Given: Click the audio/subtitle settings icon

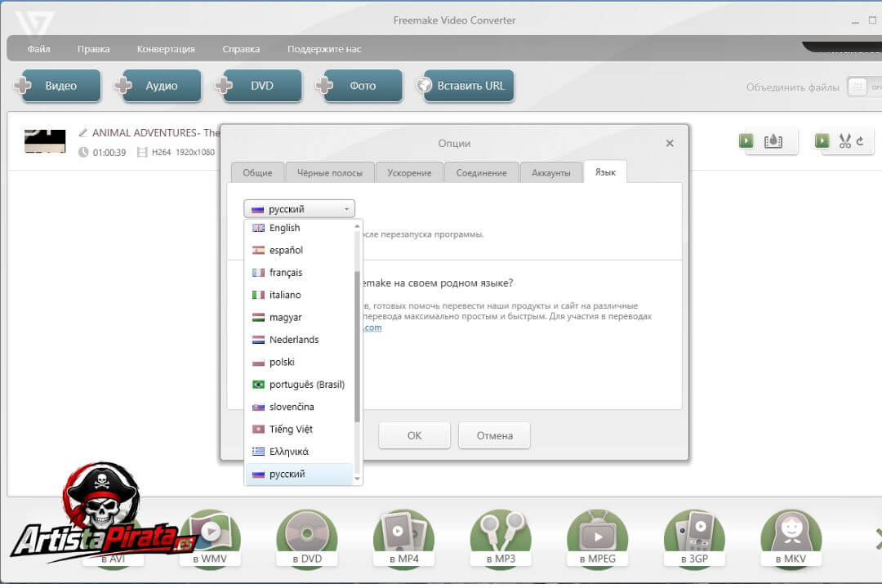Looking at the screenshot, I should coord(773,140).
